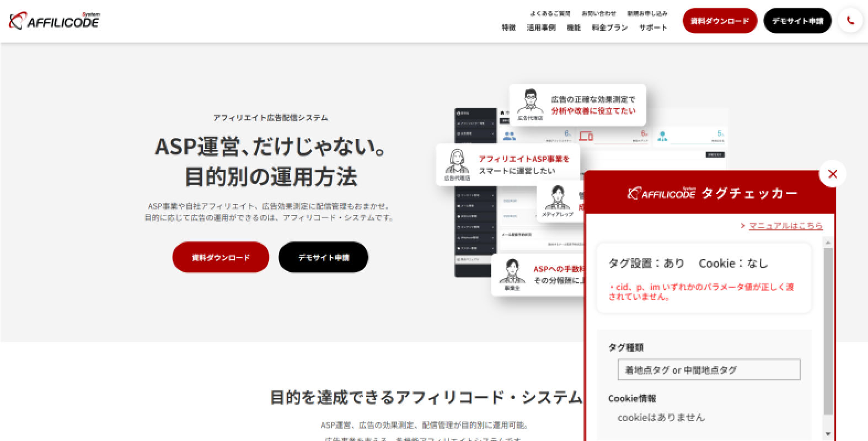This screenshot has height=441, width=868.
Task: Click the タグチェッカー title
Action: point(749,193)
